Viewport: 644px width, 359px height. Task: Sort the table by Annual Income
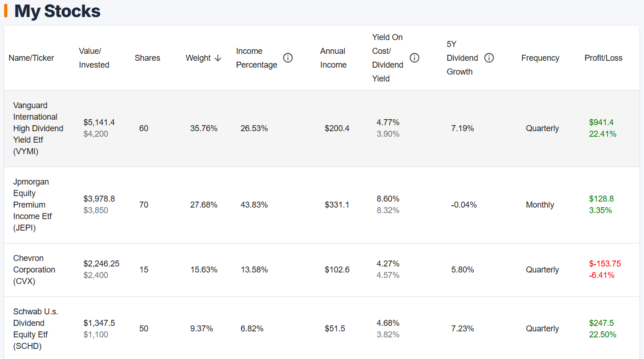coord(333,58)
